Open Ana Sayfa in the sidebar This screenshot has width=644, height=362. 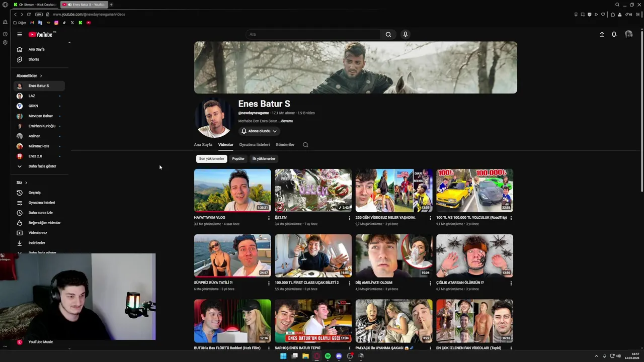pyautogui.click(x=40, y=49)
